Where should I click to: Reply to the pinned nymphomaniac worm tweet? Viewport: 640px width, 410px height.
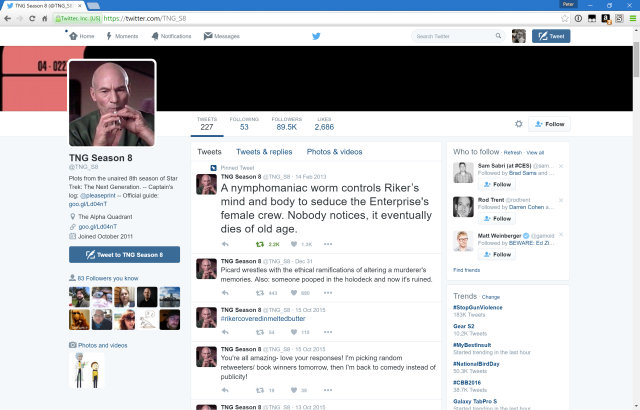click(x=225, y=244)
